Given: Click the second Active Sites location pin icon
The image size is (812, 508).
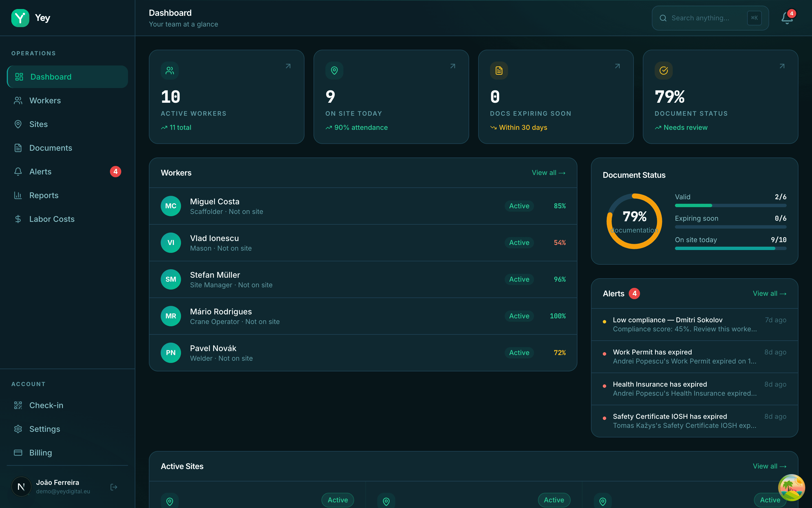Looking at the screenshot, I should (386, 501).
